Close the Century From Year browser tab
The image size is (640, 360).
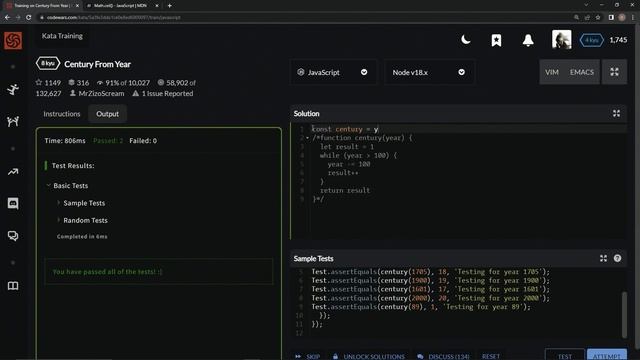(77, 6)
